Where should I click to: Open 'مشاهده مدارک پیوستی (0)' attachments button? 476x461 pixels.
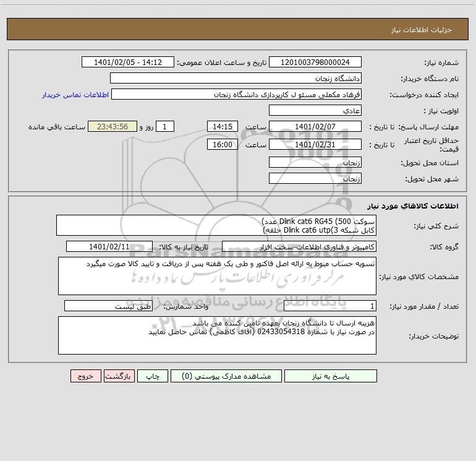pos(226,376)
